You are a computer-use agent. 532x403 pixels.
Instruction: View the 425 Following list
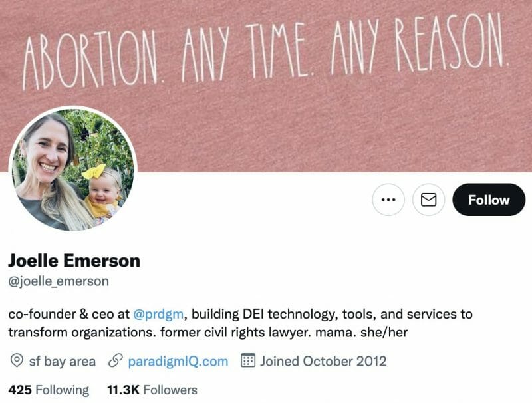[x=49, y=390]
